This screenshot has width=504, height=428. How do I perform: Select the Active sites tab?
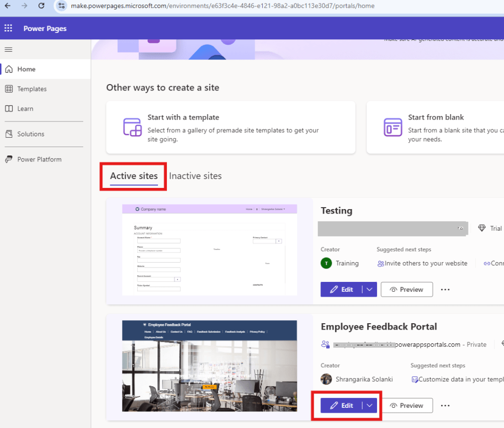[134, 176]
